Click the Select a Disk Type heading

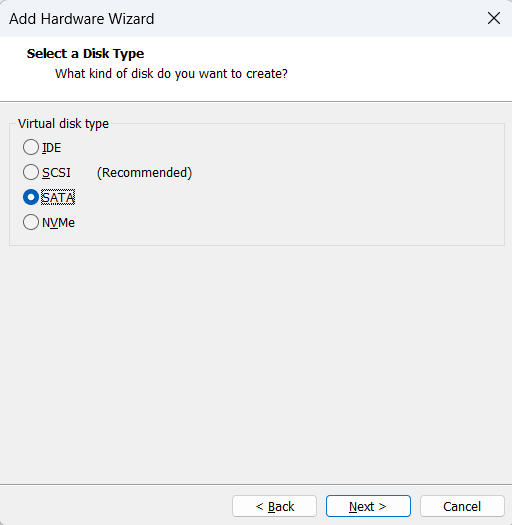pyautogui.click(x=85, y=54)
